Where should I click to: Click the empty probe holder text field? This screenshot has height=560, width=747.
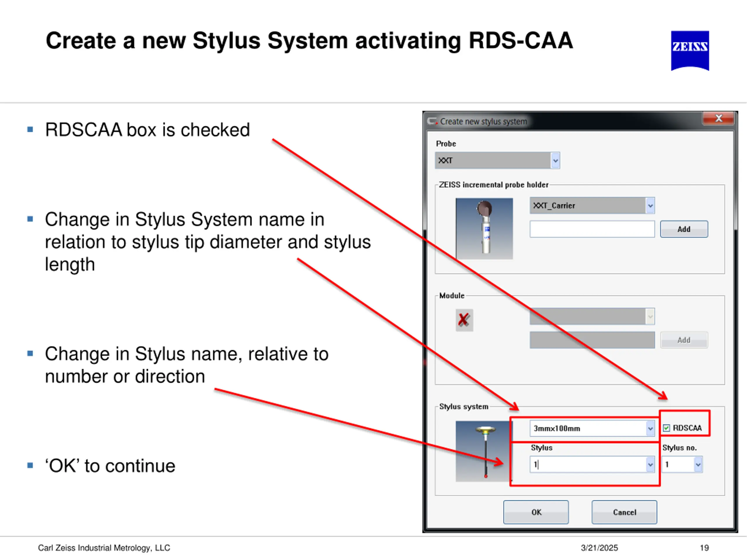click(592, 229)
